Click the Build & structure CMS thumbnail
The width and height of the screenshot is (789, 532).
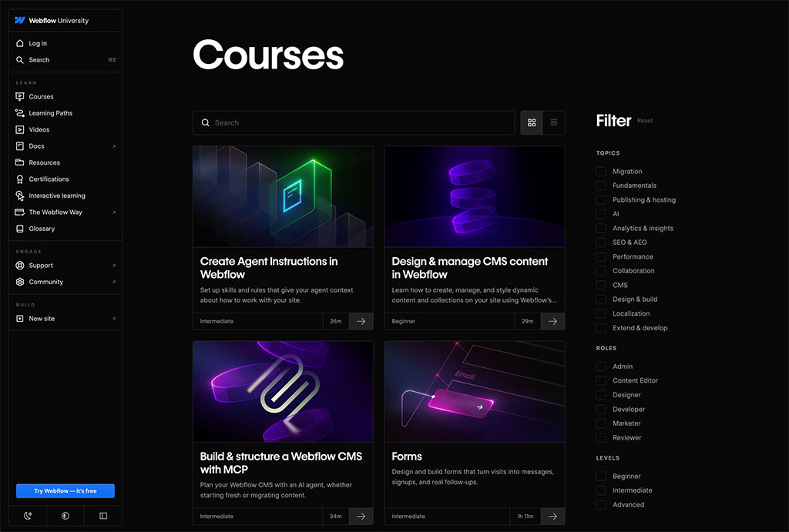[283, 392]
